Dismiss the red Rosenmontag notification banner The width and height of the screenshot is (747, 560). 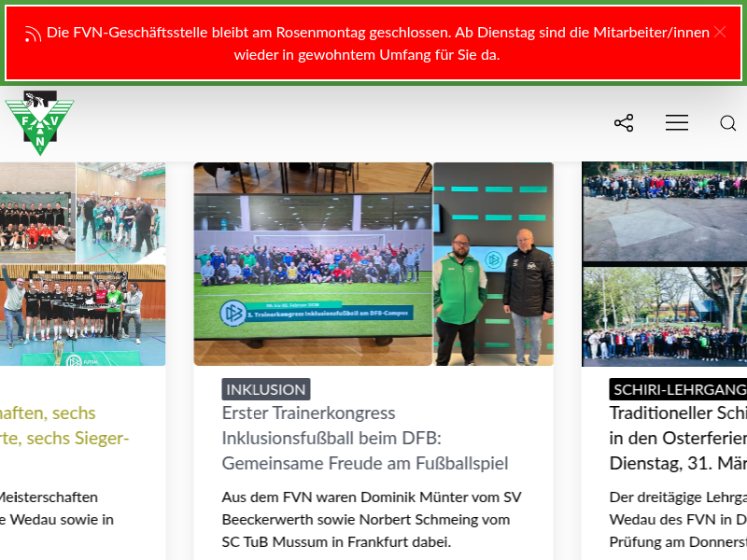(719, 32)
